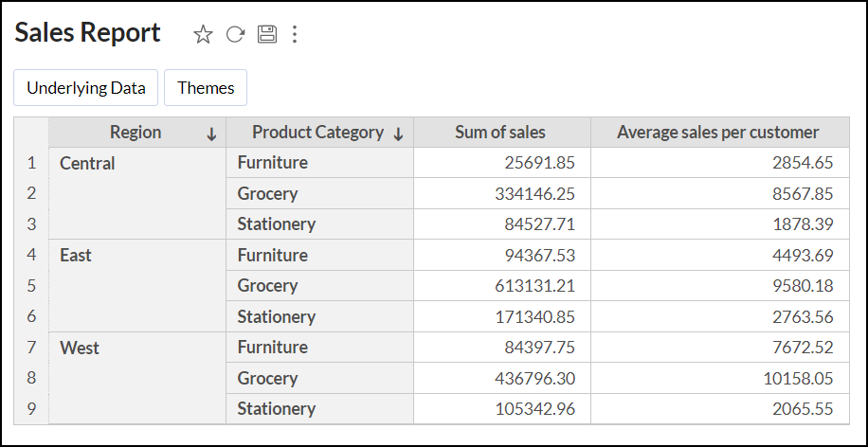Save the report using the disk icon
The width and height of the screenshot is (868, 447).
pyautogui.click(x=266, y=35)
